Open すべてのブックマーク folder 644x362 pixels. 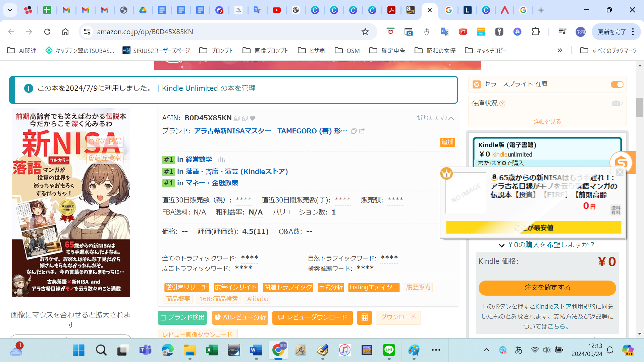tap(608, 51)
